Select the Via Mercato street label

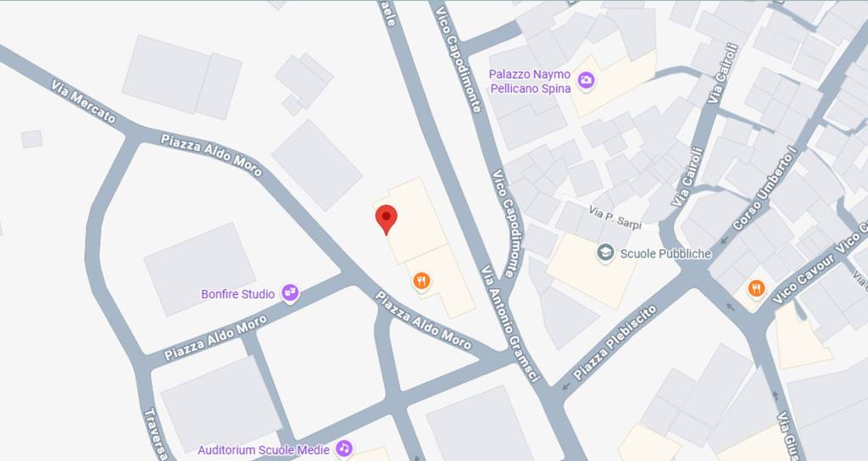tap(84, 102)
